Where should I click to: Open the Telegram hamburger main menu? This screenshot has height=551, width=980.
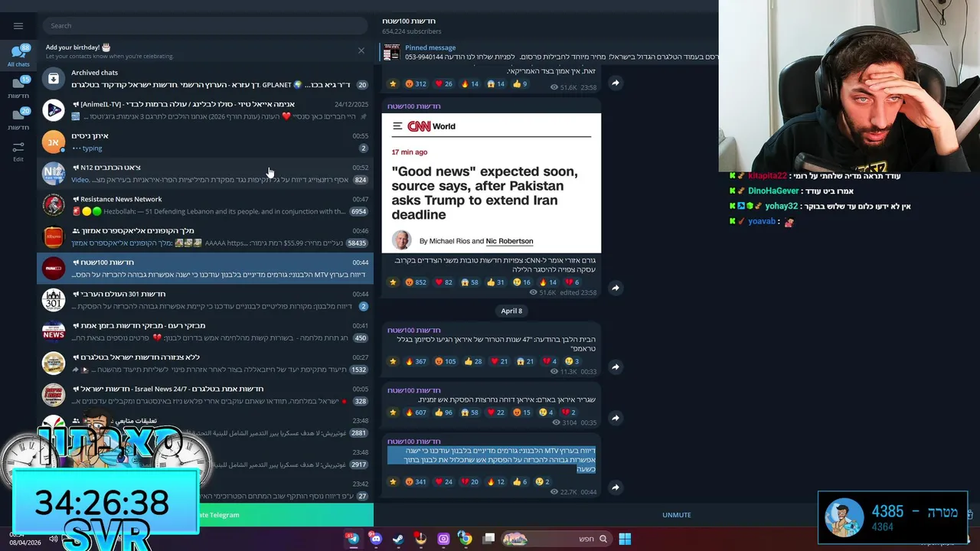click(18, 25)
